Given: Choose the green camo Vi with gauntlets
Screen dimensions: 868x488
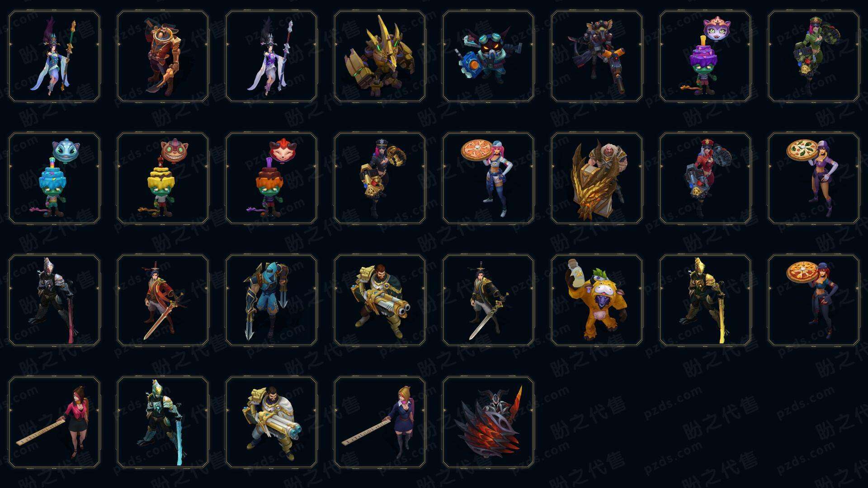Looking at the screenshot, I should tap(814, 56).
